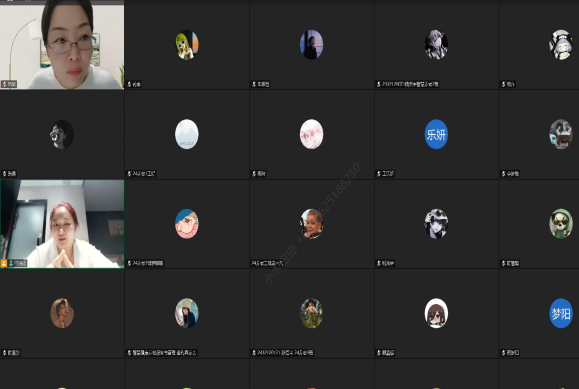Click the green microphone icon of active speaker
579x389 pixels.
point(11,263)
